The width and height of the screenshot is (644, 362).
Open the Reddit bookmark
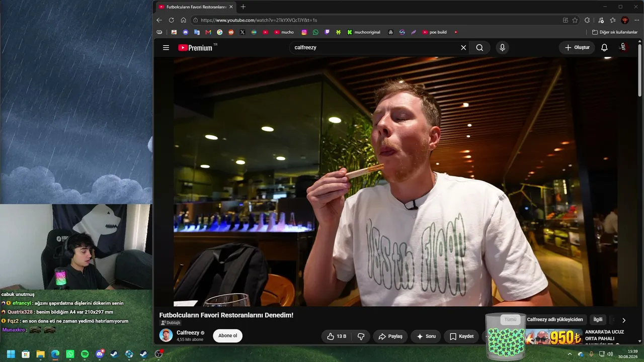tap(231, 32)
